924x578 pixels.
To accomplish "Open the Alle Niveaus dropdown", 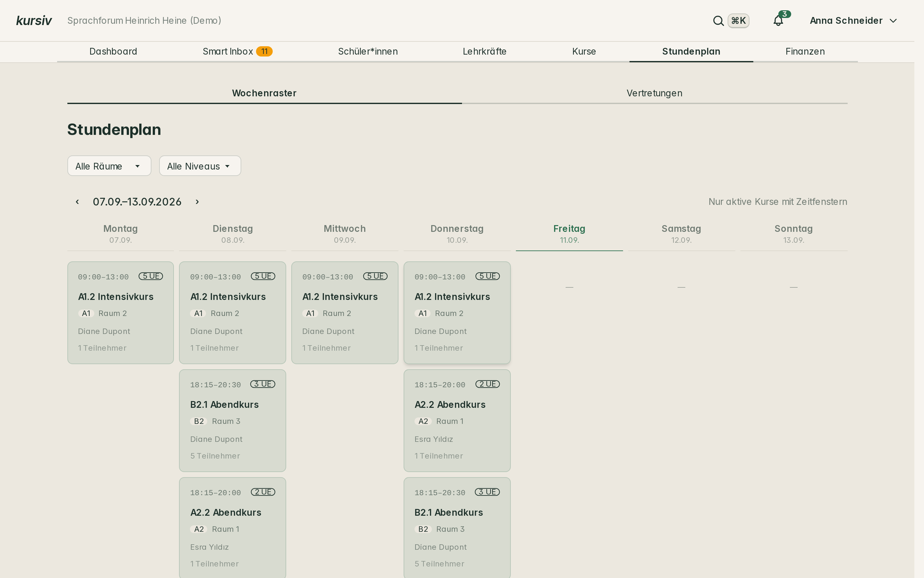I will (x=200, y=166).
